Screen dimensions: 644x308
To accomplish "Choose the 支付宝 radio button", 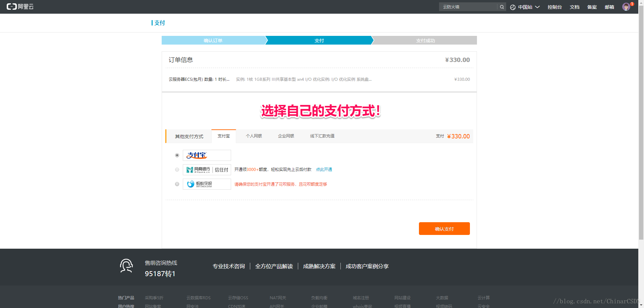I will coord(177,155).
